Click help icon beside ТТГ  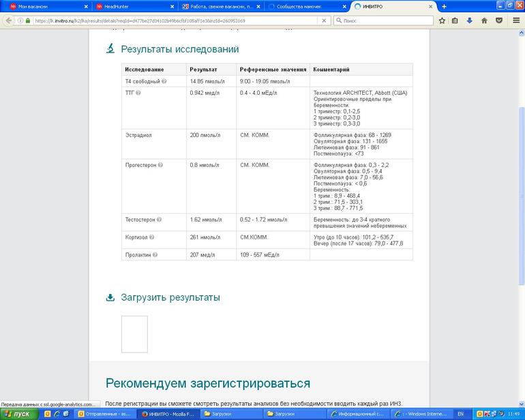138,93
